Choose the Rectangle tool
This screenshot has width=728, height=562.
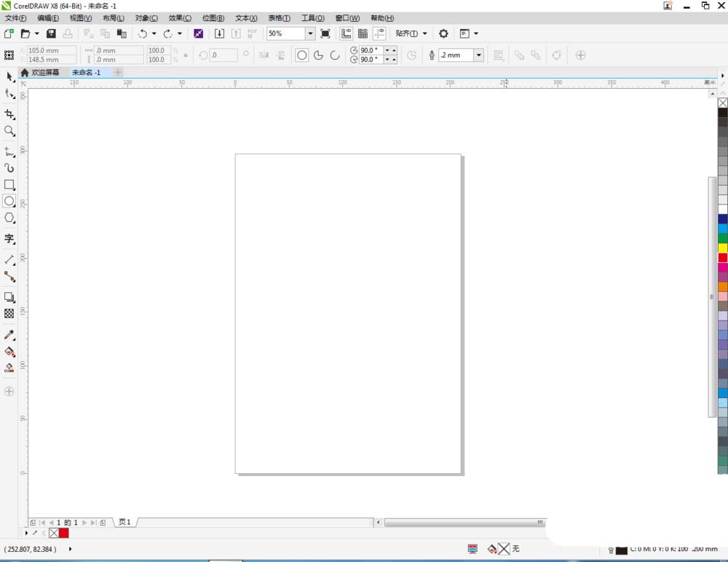9,185
